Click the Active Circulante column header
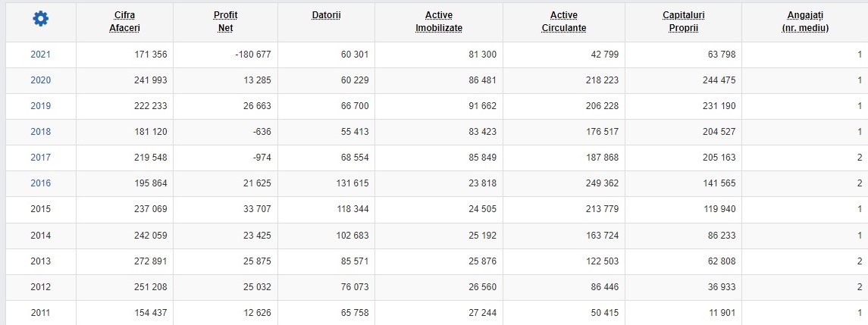 coord(563,22)
